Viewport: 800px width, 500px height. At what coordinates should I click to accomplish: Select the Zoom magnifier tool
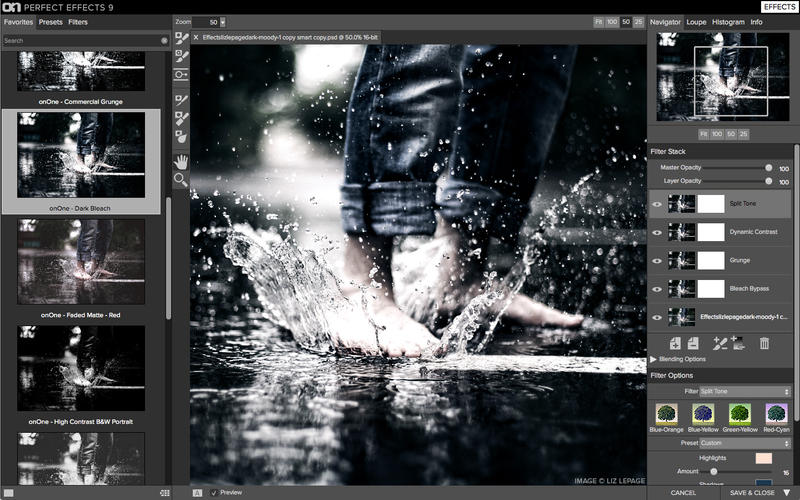(x=181, y=179)
